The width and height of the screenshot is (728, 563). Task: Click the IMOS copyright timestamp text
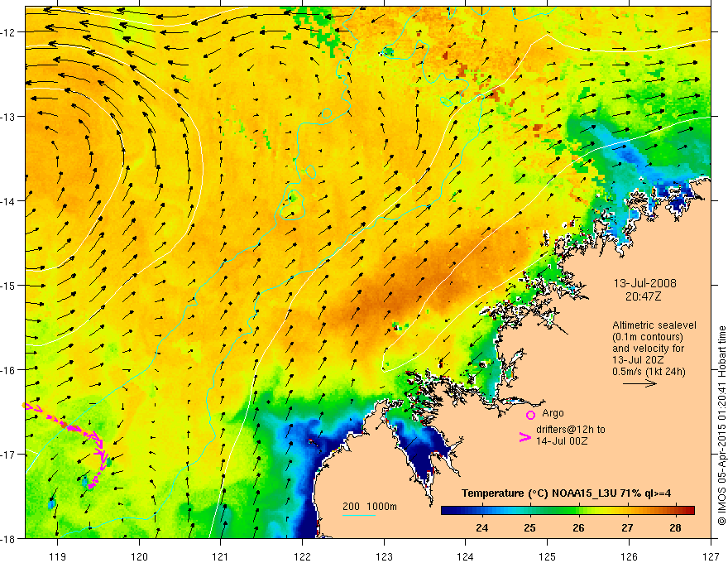coord(721,426)
